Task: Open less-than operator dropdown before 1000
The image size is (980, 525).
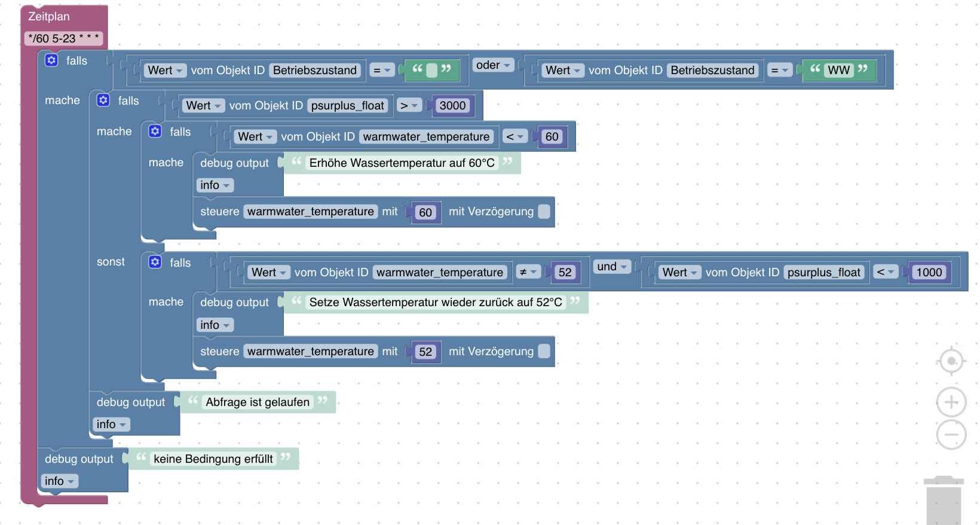Action: click(886, 273)
